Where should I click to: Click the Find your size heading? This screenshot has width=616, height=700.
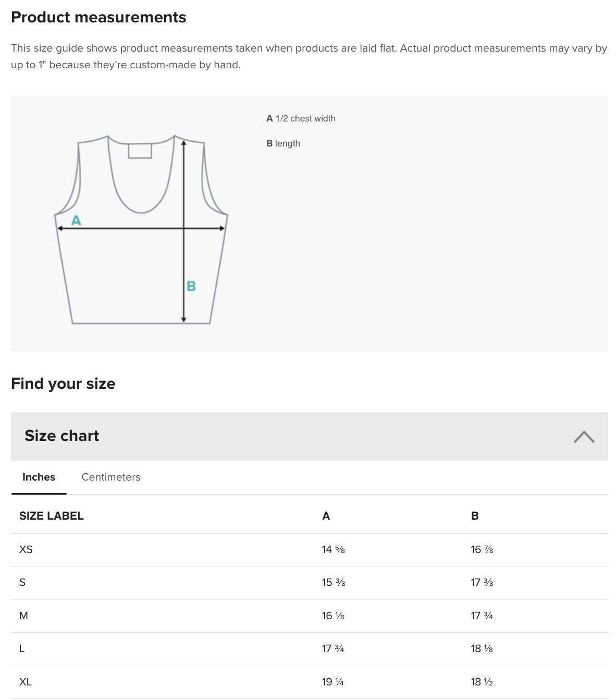click(x=63, y=384)
